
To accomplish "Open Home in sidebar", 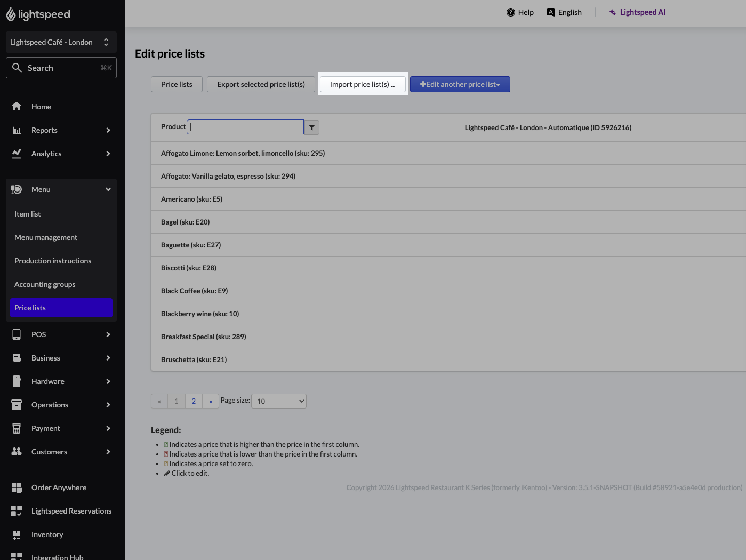I will (61, 107).
